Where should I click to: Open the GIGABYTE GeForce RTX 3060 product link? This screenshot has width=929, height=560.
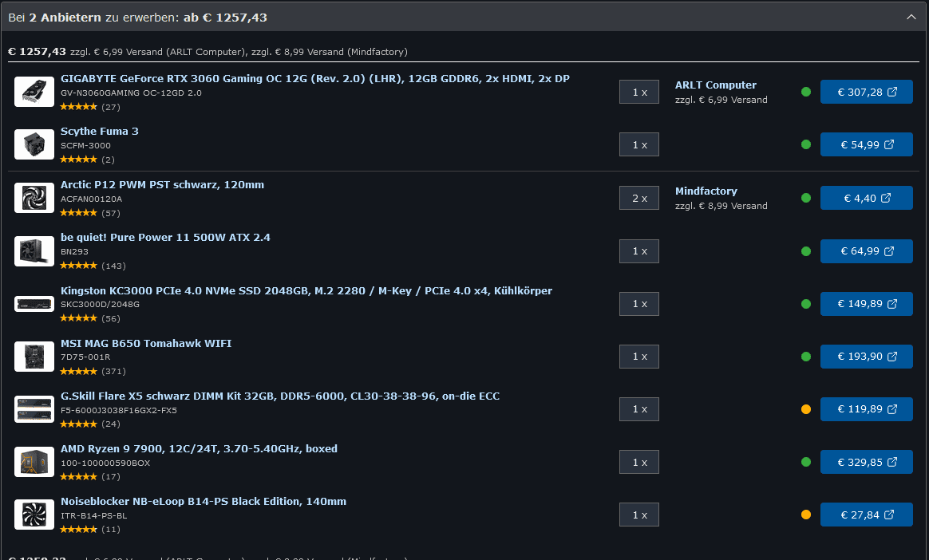[x=314, y=79]
